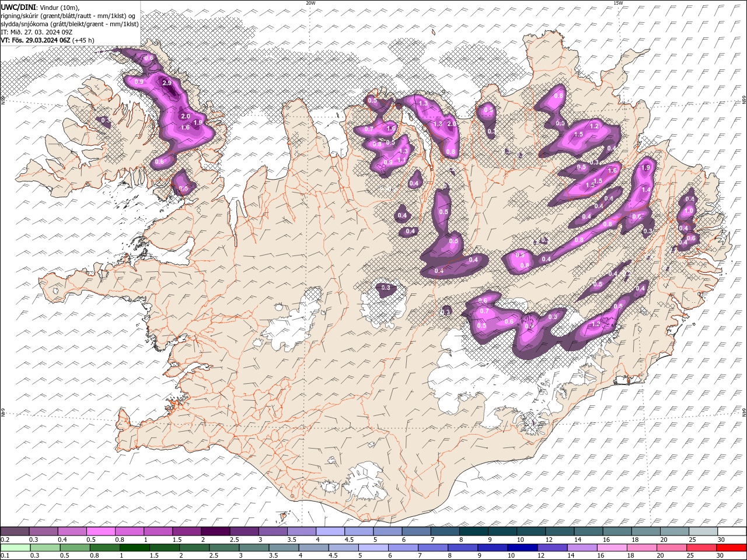Viewport: 747px width, 560px height.
Task: Click the light pink 16–18 rain scale swatch
Action: pyautogui.click(x=612, y=548)
